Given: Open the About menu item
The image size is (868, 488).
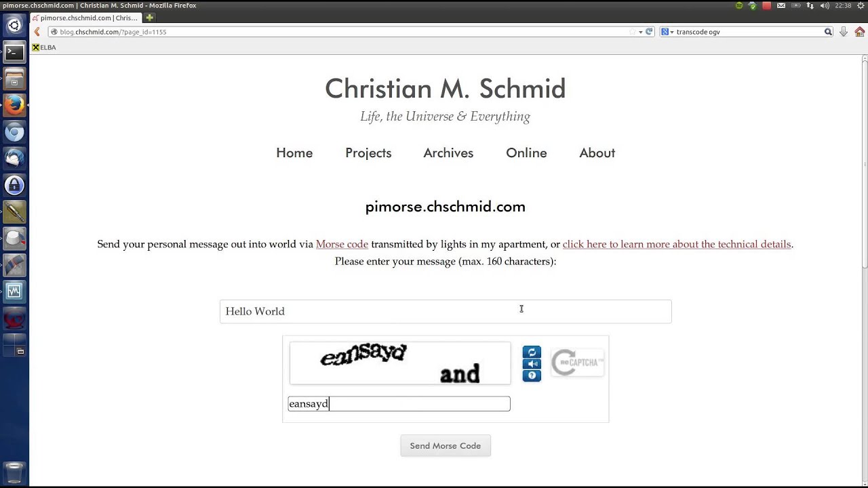Looking at the screenshot, I should click(597, 152).
